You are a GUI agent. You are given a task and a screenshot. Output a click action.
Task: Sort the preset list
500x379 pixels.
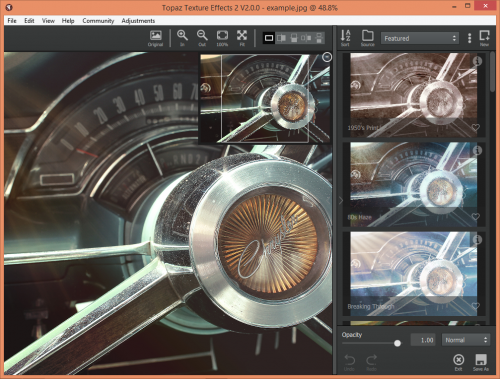(345, 38)
